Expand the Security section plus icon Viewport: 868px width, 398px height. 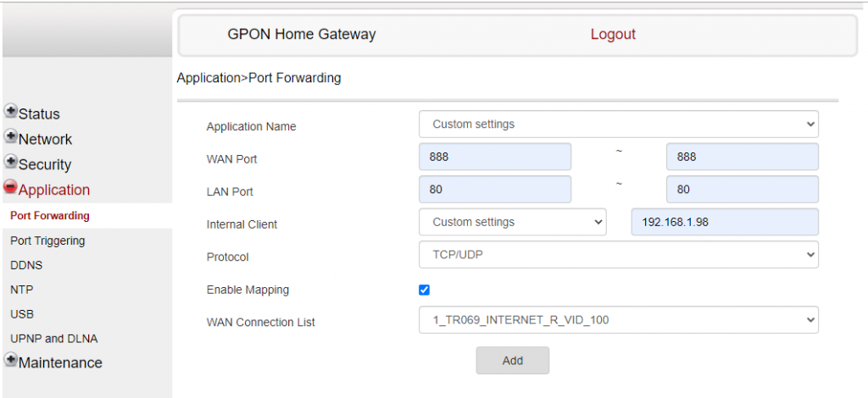click(10, 162)
